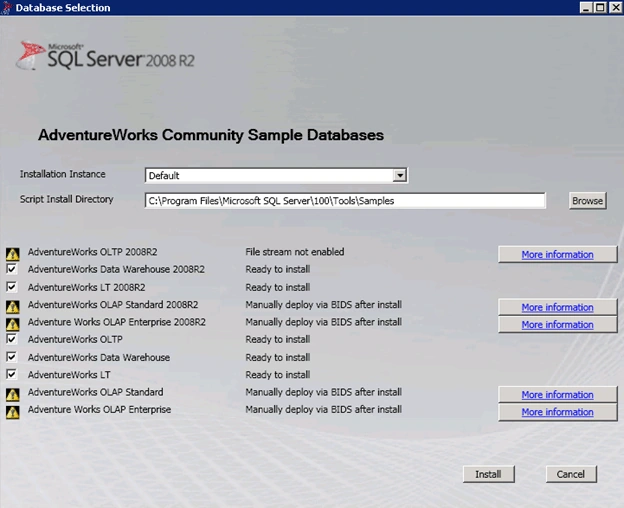Click 'AdventureWorks Community Sample Databases' heading
The height and width of the screenshot is (508, 624).
tap(211, 135)
